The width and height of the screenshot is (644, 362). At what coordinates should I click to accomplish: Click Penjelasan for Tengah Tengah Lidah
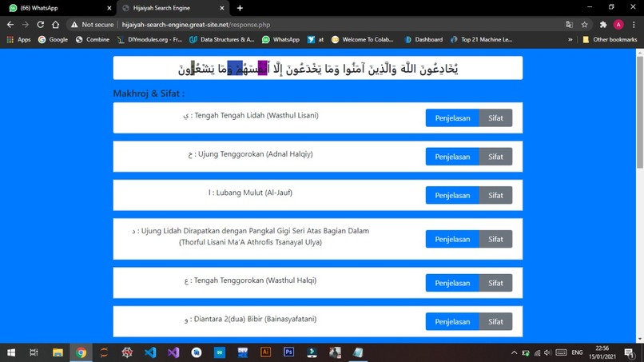[x=452, y=118]
